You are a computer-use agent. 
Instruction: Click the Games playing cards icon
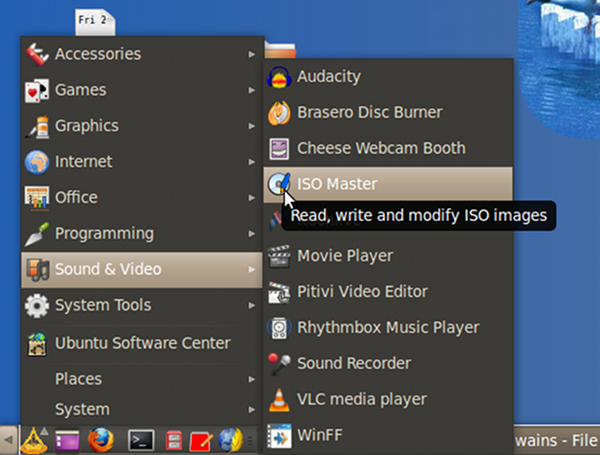pos(37,90)
